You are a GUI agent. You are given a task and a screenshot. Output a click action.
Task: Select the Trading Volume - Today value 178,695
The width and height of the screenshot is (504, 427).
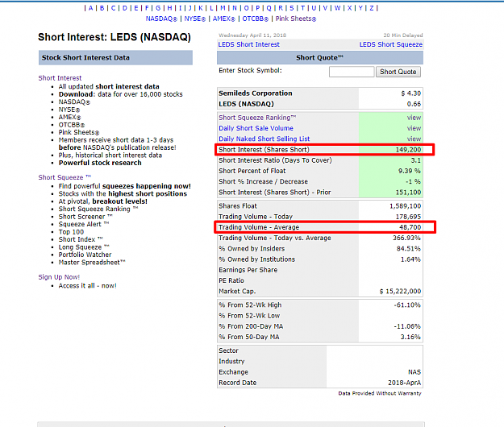tap(408, 217)
